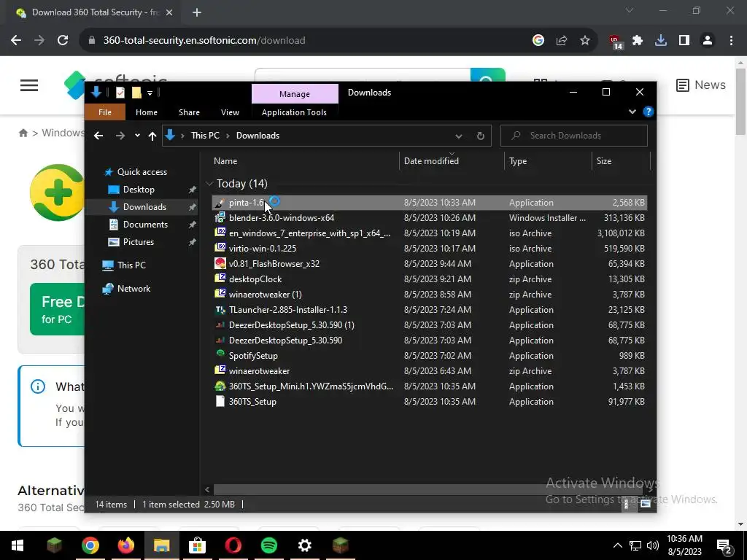Screen dimensions: 747x560
Task: Click the Chrome page vertical scrollbar
Action: click(740, 101)
